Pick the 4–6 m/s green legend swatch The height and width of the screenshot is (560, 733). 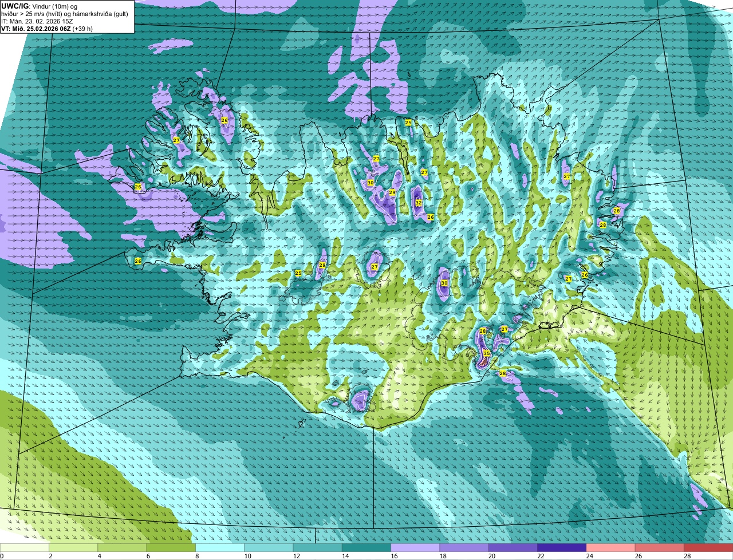pos(123,547)
